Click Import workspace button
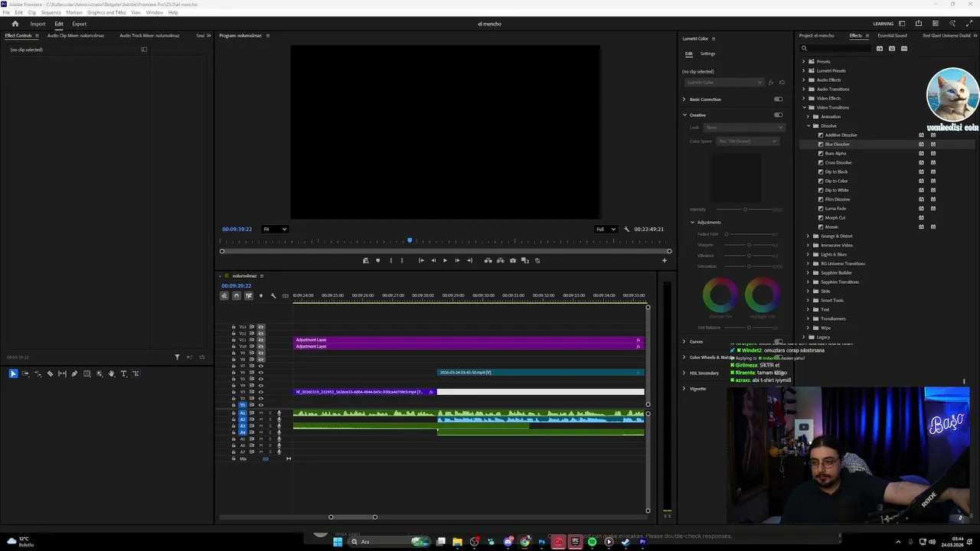 (38, 24)
